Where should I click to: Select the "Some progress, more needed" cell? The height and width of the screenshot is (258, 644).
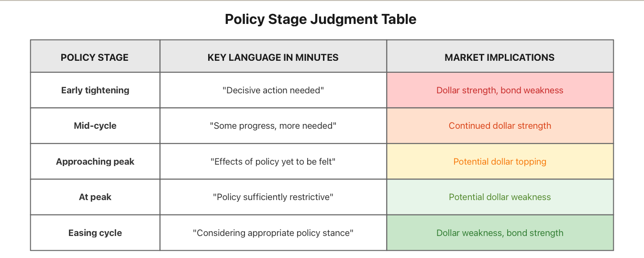[273, 126]
